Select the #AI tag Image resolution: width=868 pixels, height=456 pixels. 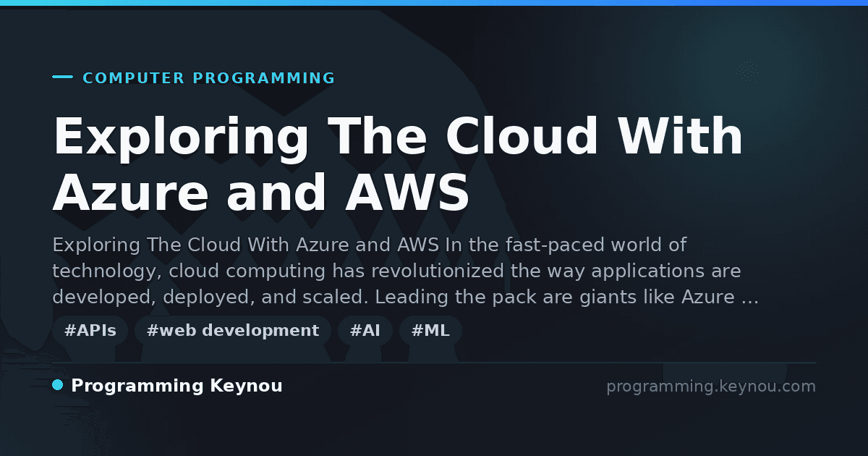365,331
